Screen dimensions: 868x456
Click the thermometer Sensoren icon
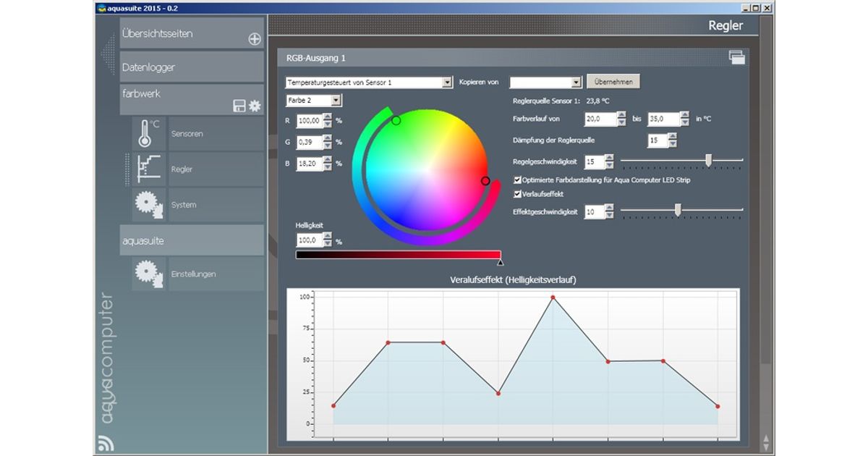coord(150,134)
